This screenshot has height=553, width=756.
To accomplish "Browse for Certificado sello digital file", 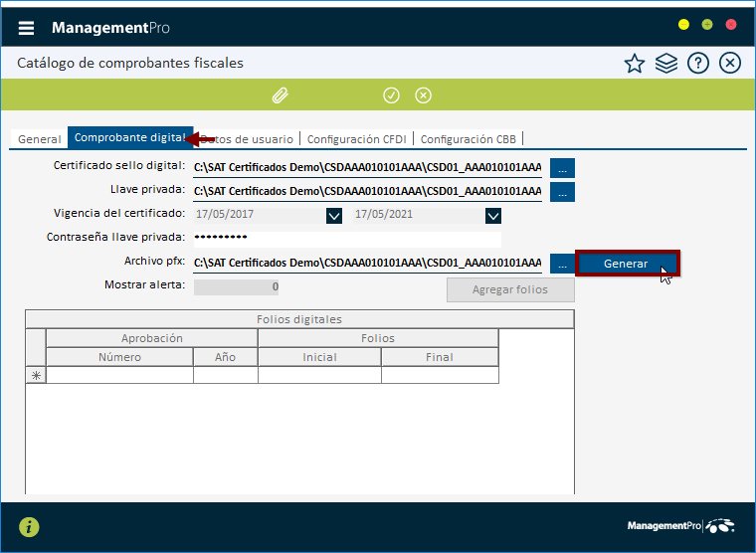I will click(562, 168).
